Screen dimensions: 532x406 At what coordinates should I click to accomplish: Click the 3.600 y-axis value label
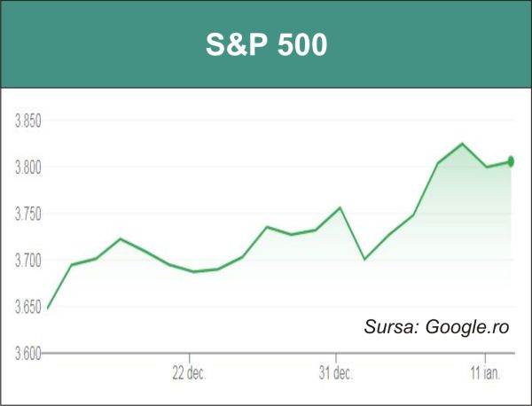(28, 354)
